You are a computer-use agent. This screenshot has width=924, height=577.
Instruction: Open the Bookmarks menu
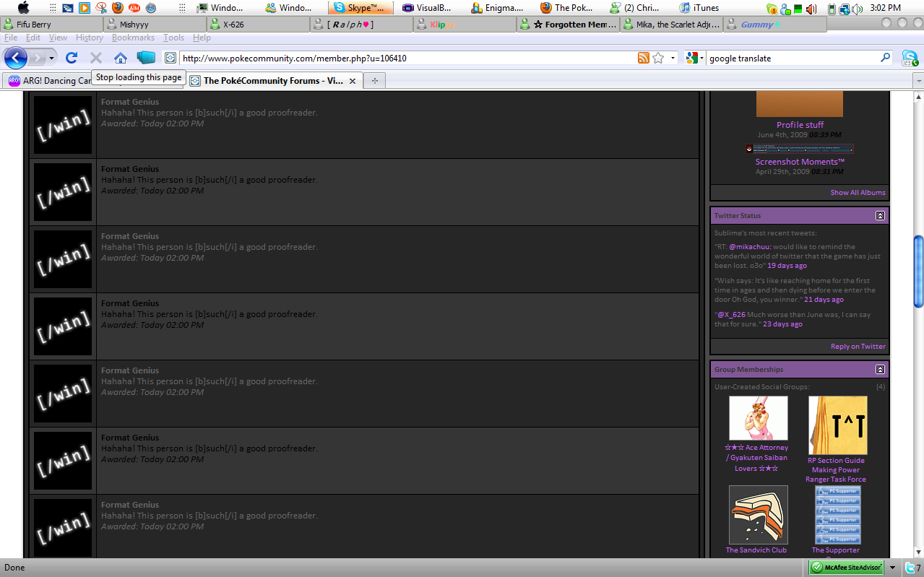coord(133,38)
